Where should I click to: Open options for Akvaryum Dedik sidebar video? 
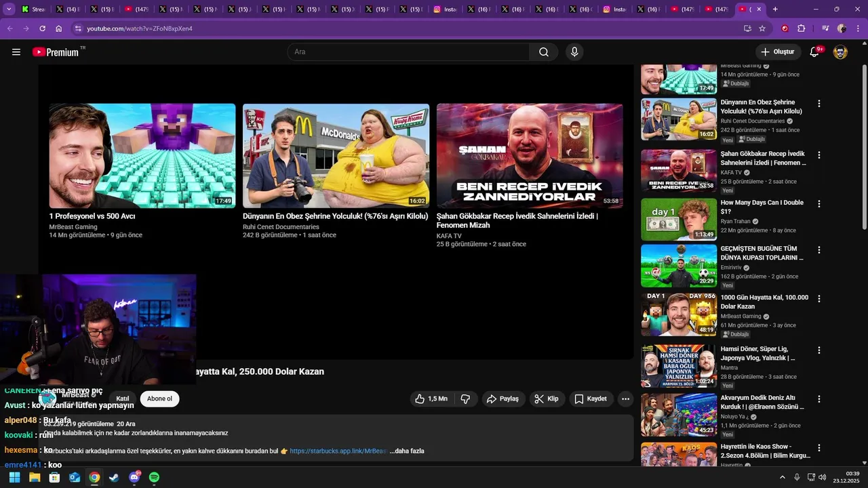[818, 399]
